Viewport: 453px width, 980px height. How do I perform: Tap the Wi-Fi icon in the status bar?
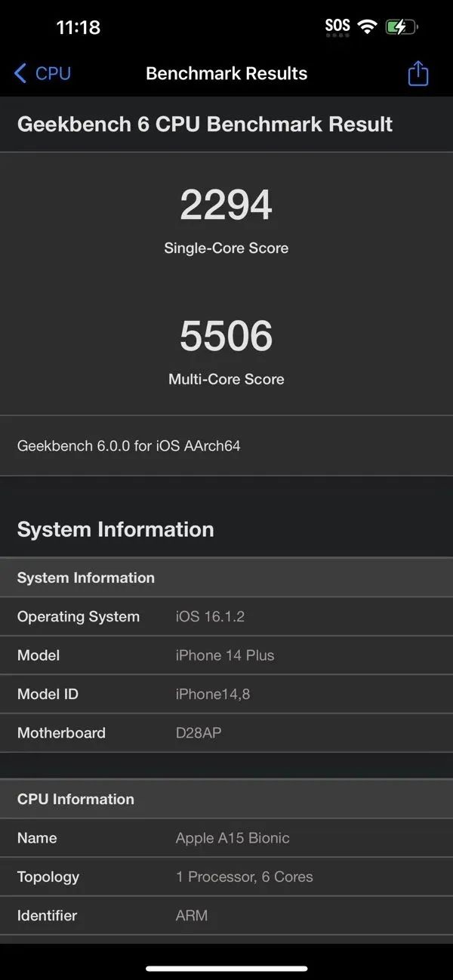(368, 27)
